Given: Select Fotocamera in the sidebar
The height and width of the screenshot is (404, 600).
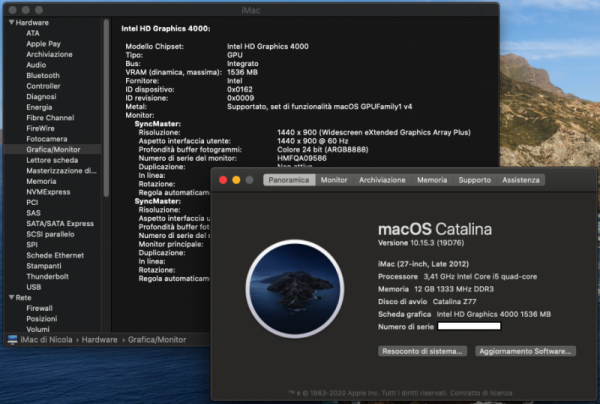Looking at the screenshot, I should point(47,139).
